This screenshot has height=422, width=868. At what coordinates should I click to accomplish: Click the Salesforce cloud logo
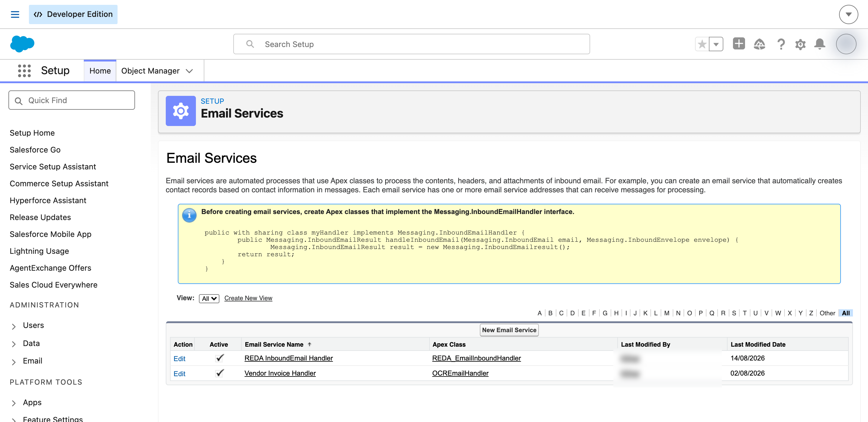click(x=22, y=44)
